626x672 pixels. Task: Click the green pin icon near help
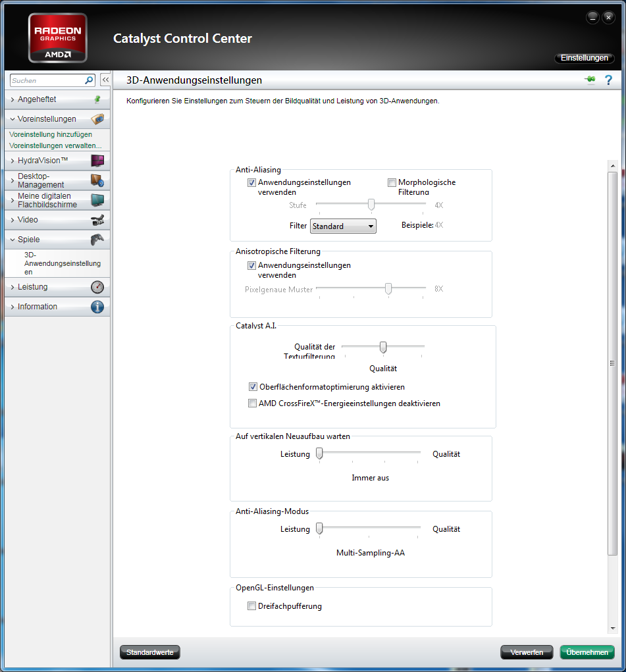(x=589, y=80)
